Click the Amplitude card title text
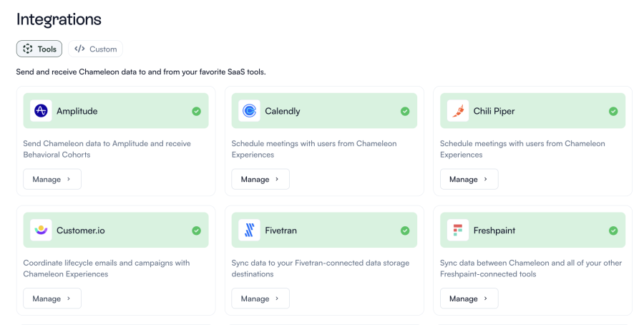The image size is (644, 325). click(x=77, y=111)
